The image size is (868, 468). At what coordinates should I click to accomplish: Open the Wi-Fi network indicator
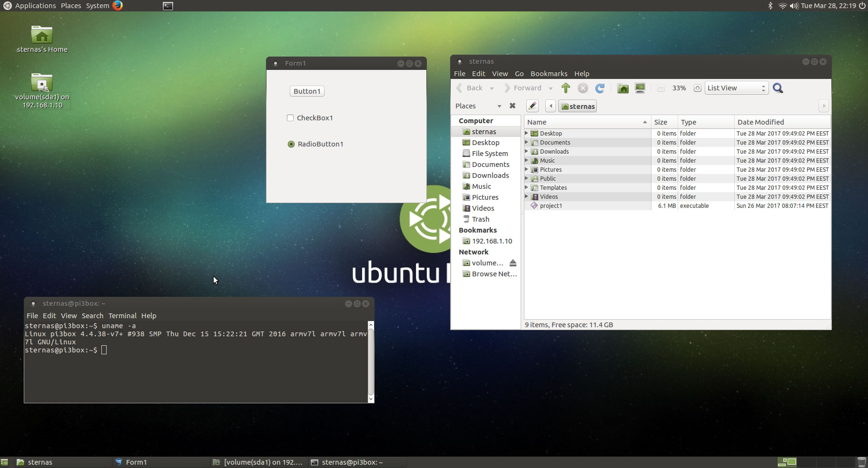pos(782,6)
